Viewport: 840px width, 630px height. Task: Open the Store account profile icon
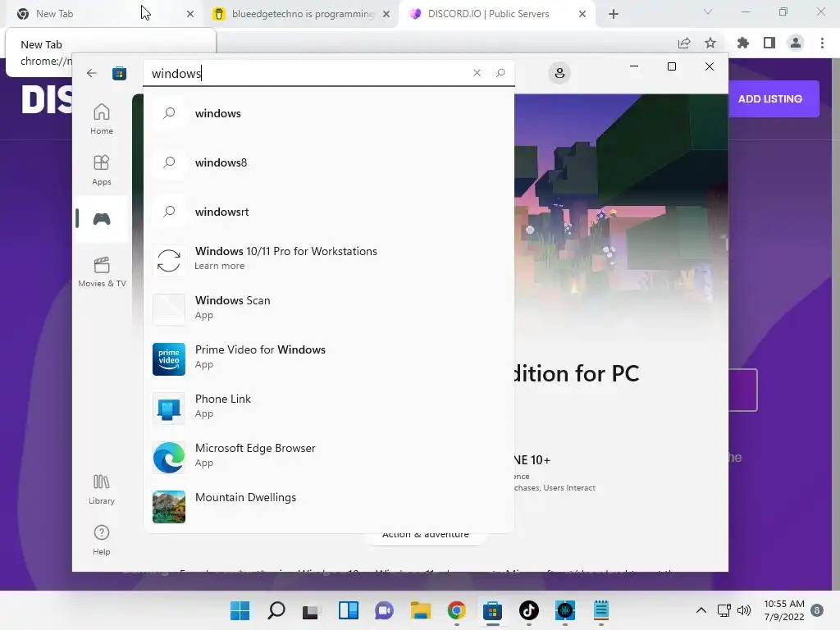point(559,73)
